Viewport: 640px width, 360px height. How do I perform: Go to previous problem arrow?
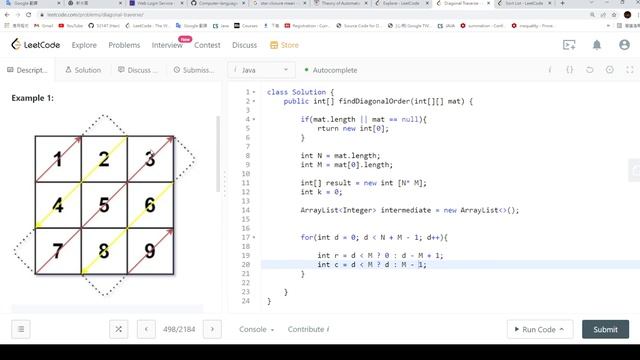146,329
